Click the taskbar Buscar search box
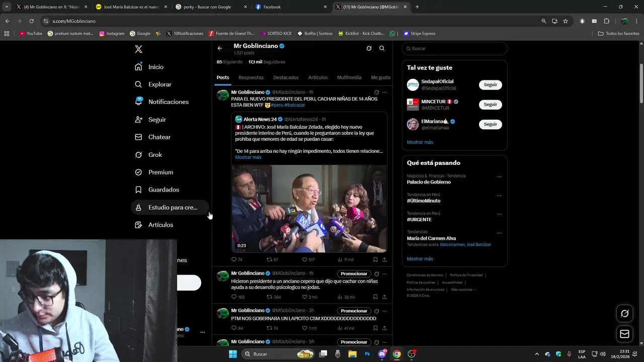The image size is (644, 362). [x=278, y=354]
